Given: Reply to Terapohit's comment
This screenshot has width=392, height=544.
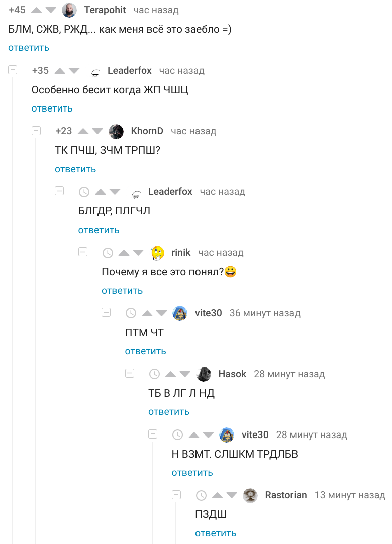Looking at the screenshot, I should point(29,48).
